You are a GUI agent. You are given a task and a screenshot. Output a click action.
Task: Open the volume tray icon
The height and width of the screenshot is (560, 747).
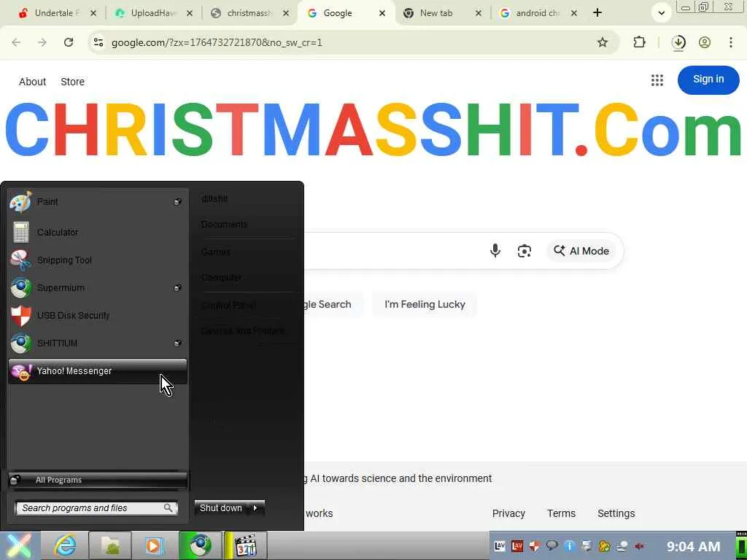click(x=639, y=546)
